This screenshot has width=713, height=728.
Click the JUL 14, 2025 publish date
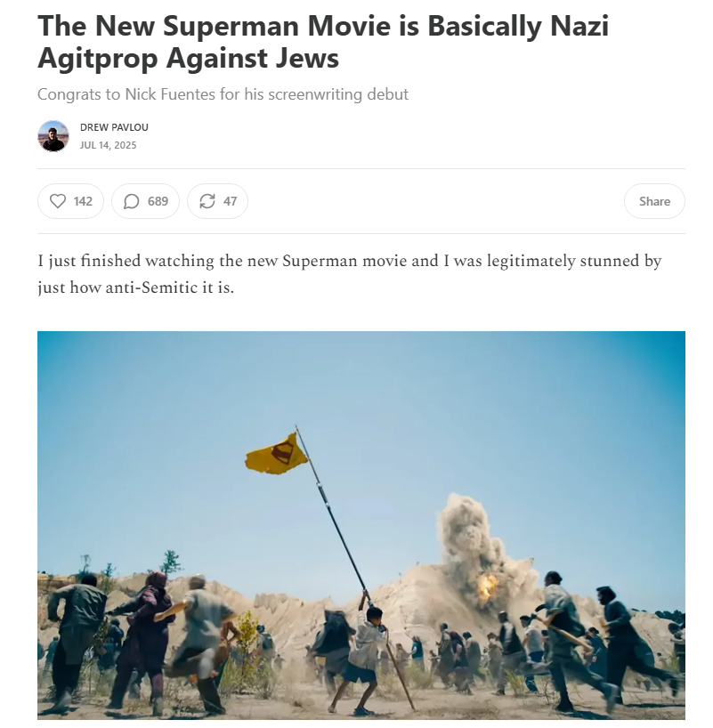(109, 145)
